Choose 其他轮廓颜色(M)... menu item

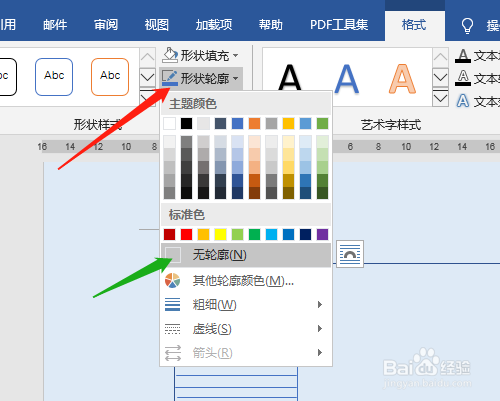246,281
